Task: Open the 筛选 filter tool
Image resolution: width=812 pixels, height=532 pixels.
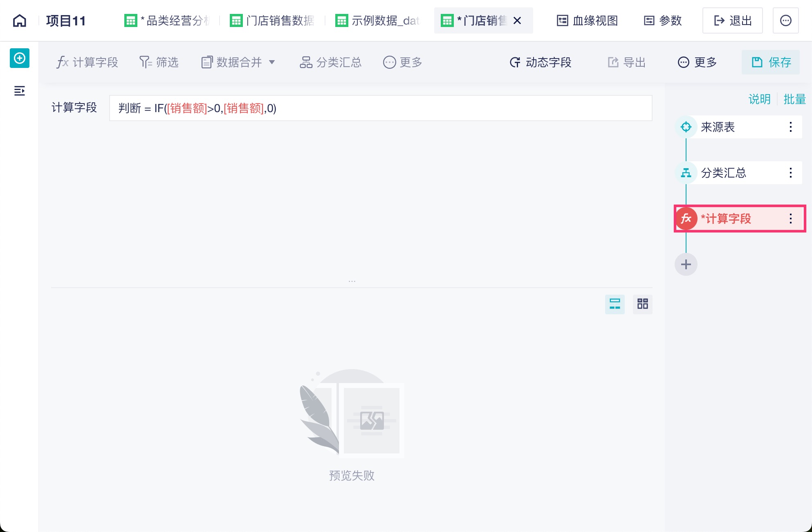Action: point(159,62)
